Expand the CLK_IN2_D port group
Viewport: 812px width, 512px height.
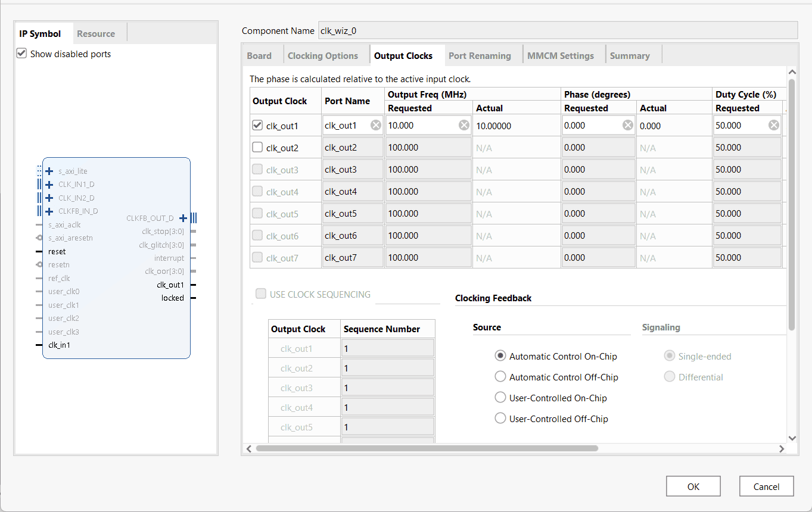(49, 198)
